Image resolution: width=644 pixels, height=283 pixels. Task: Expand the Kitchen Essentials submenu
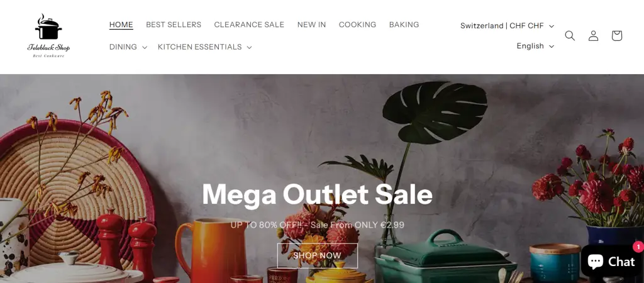tap(204, 47)
